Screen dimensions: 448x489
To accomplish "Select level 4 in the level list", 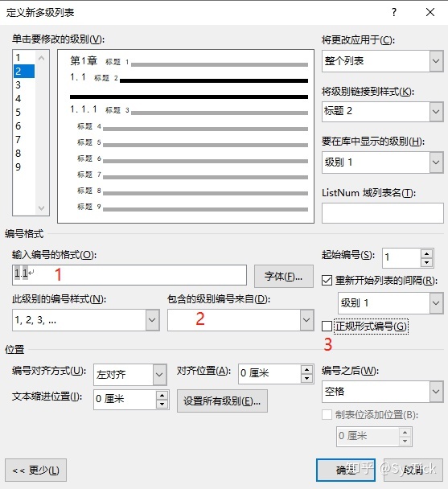I will (x=24, y=99).
